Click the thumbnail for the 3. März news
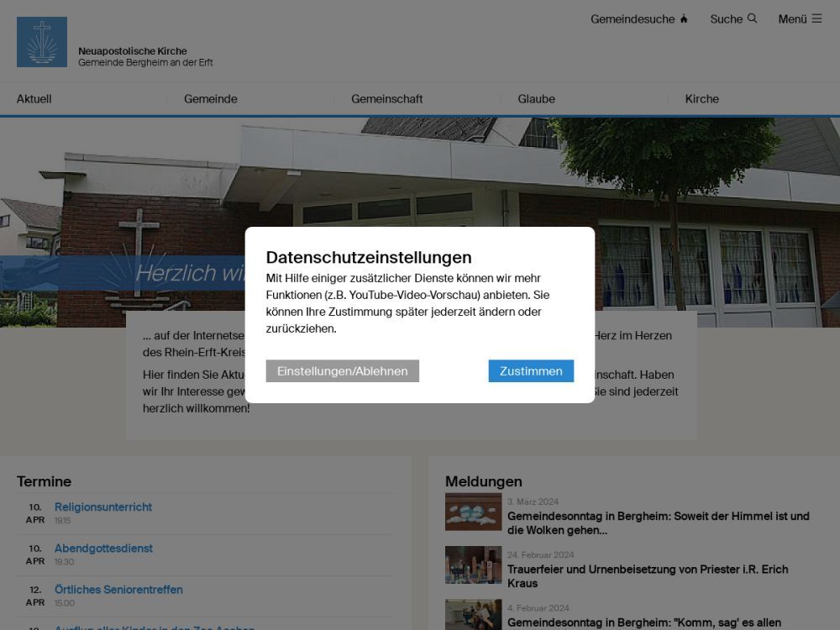Image resolution: width=840 pixels, height=630 pixels. point(473,512)
